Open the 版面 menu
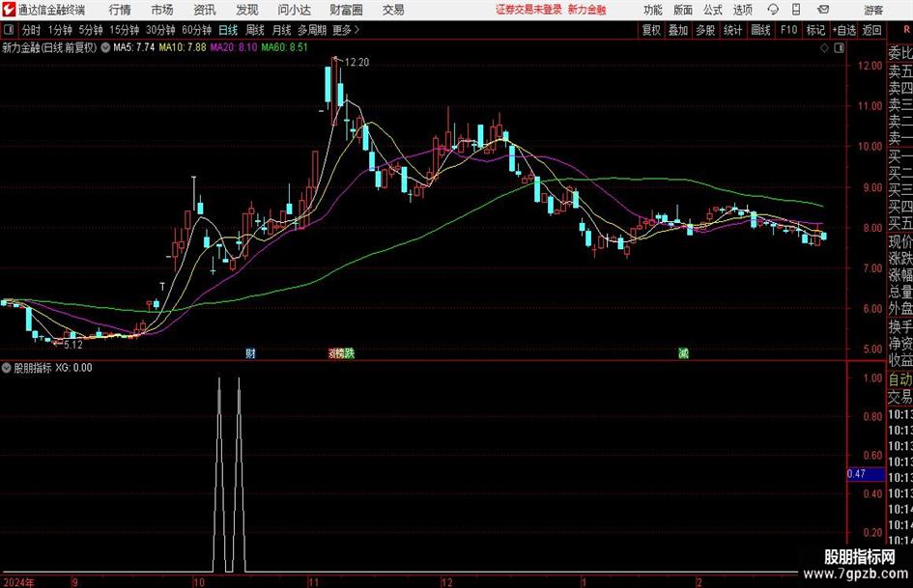The width and height of the screenshot is (913, 588). 683,10
